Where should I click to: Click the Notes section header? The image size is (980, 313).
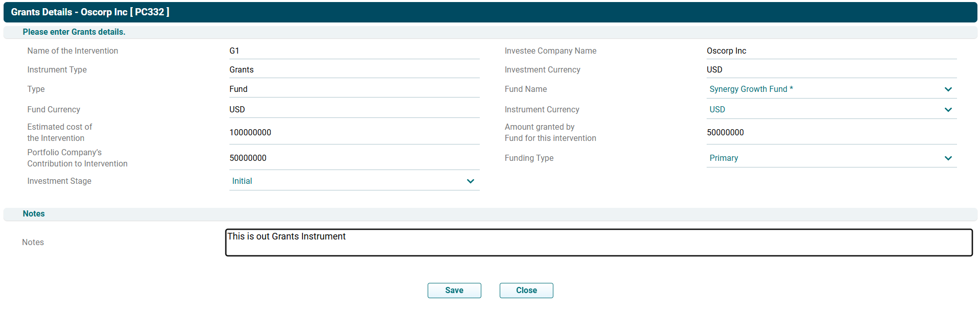point(34,214)
